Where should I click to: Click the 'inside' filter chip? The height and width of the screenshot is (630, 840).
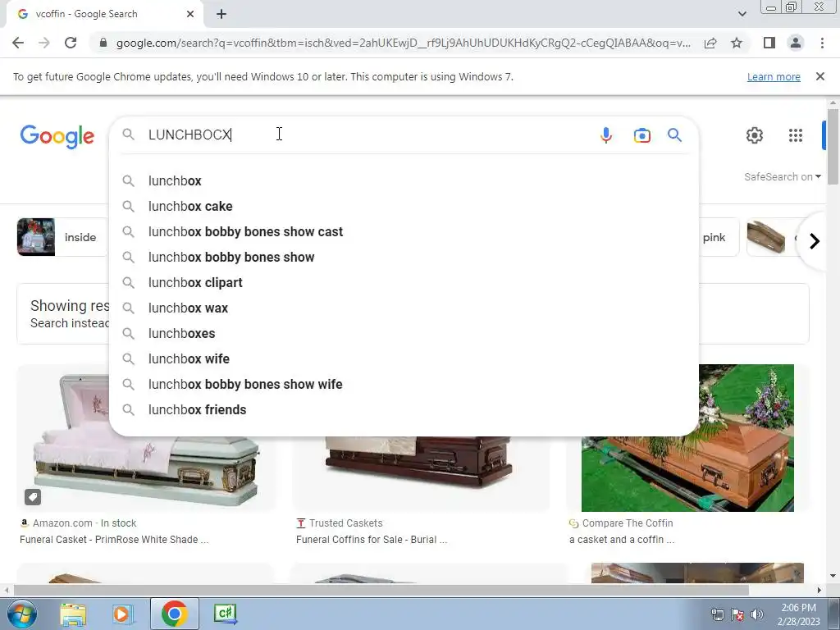(x=62, y=237)
